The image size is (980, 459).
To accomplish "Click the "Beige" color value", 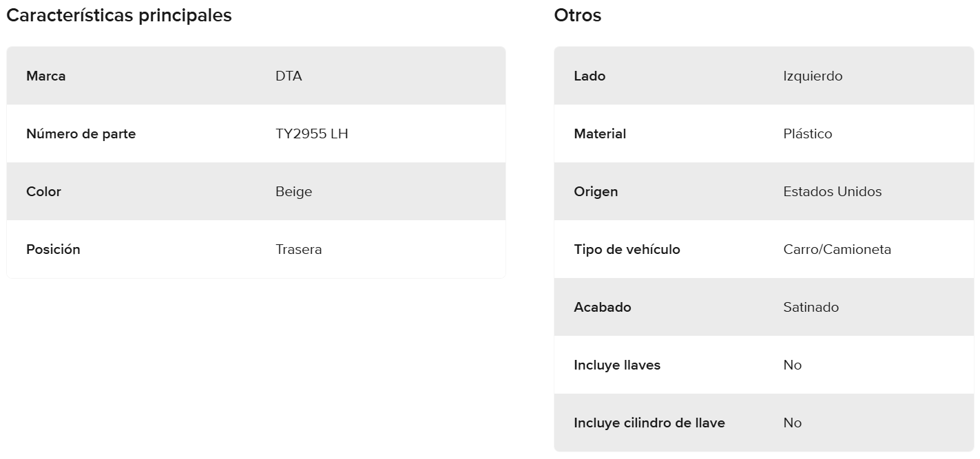I will (x=293, y=192).
